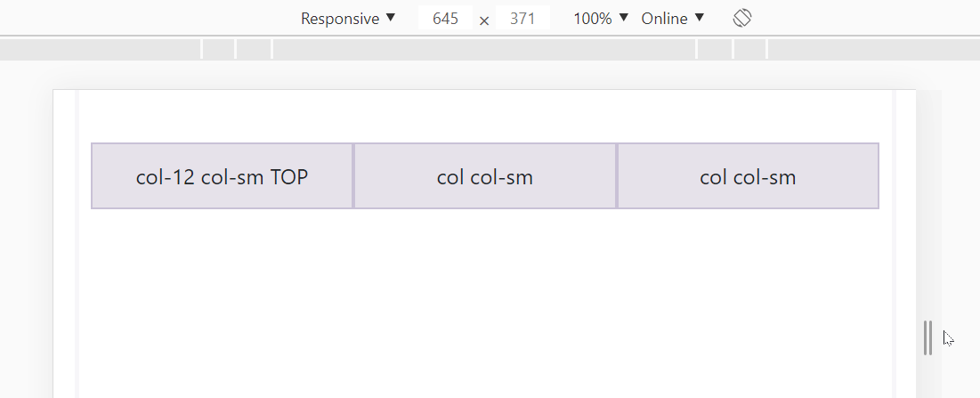This screenshot has height=398, width=980.
Task: Click the second segment from left in preset bar
Action: coord(219,49)
